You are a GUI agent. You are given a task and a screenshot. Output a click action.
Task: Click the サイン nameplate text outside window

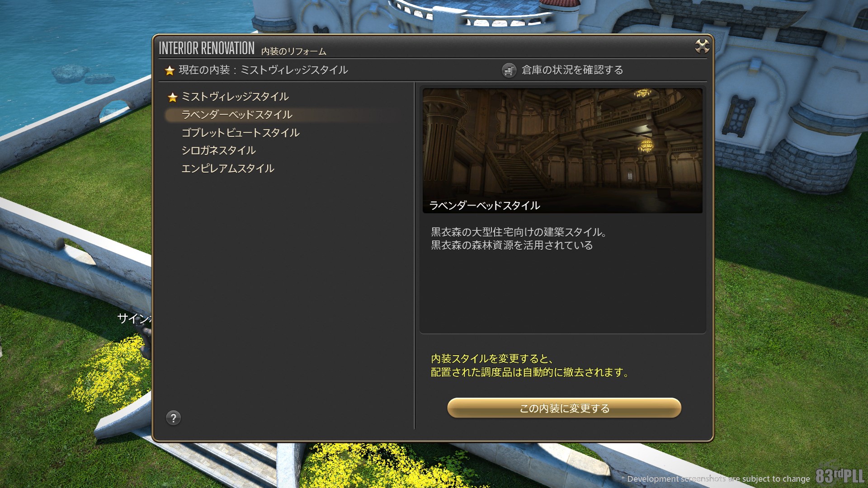(134, 318)
